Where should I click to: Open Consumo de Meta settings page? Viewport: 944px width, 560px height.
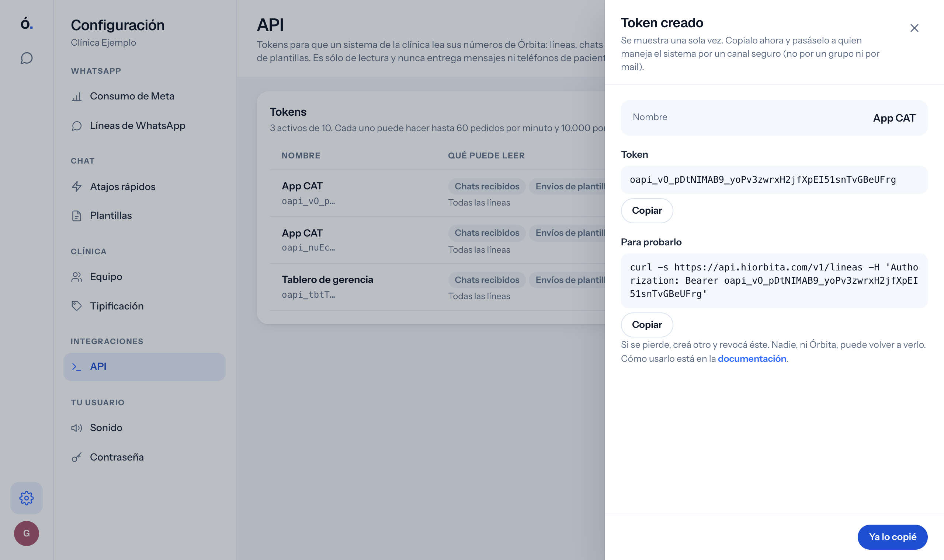click(145, 96)
